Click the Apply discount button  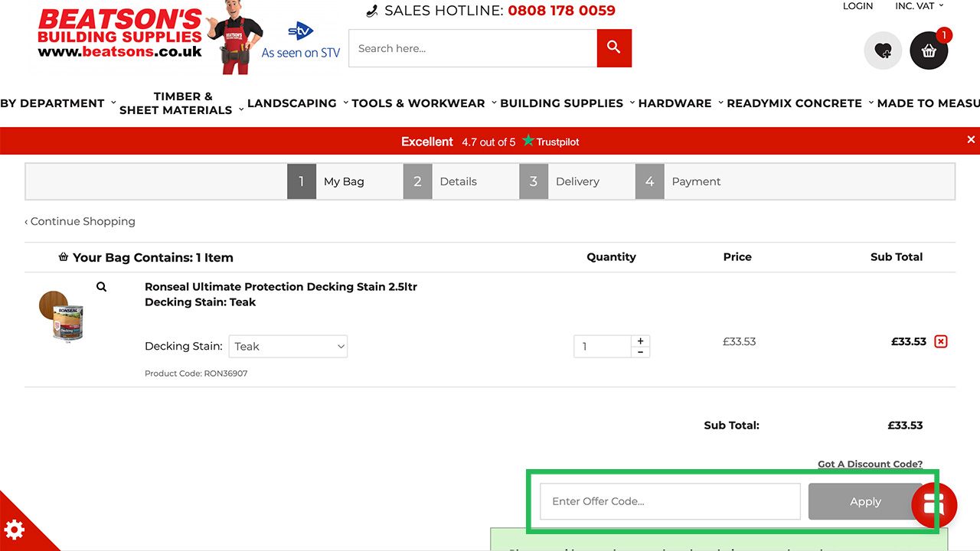[x=865, y=501]
